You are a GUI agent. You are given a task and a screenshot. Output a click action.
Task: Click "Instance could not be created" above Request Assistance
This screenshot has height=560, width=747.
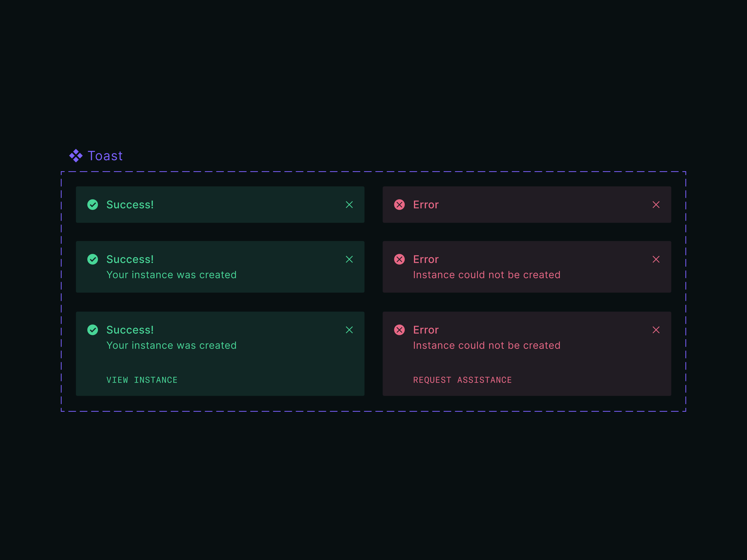click(x=486, y=345)
